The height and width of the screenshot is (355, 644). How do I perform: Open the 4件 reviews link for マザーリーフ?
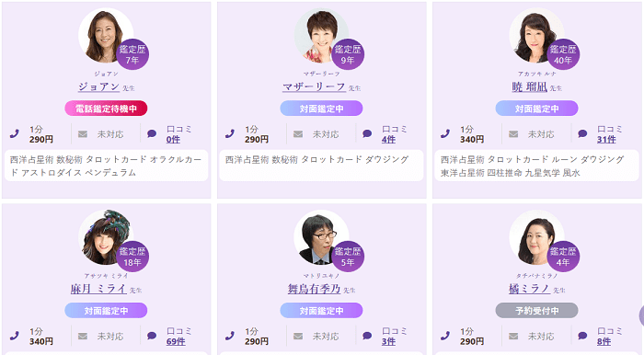tap(388, 140)
